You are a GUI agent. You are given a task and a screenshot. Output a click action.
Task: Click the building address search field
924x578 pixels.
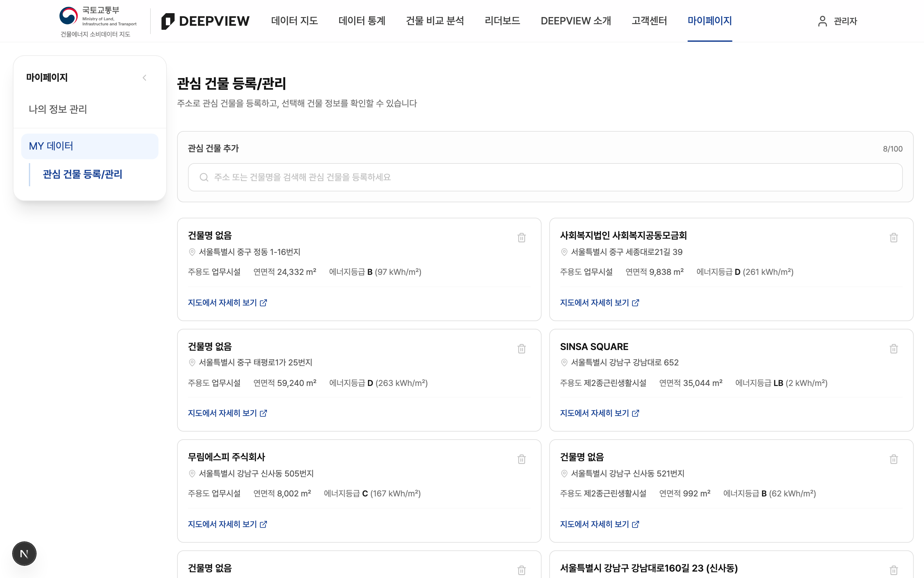545,177
